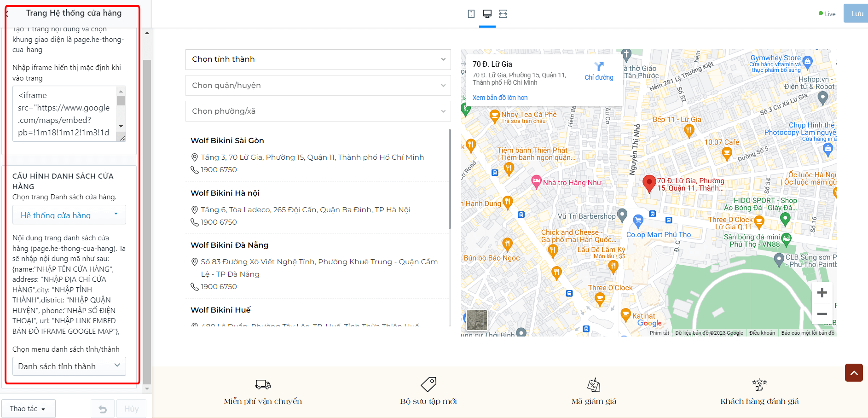
Task: Click the sidebar scroll-up arrow
Action: (147, 33)
